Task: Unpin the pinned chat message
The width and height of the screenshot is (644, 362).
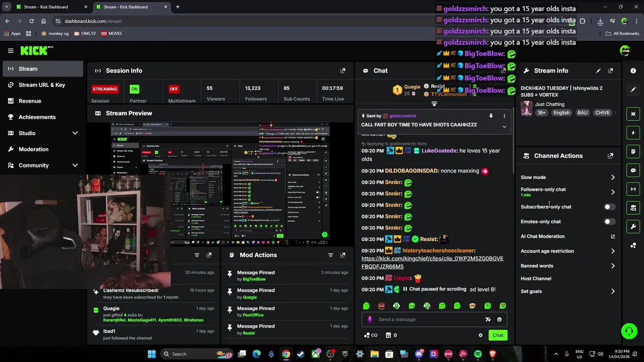Action: click(491, 116)
